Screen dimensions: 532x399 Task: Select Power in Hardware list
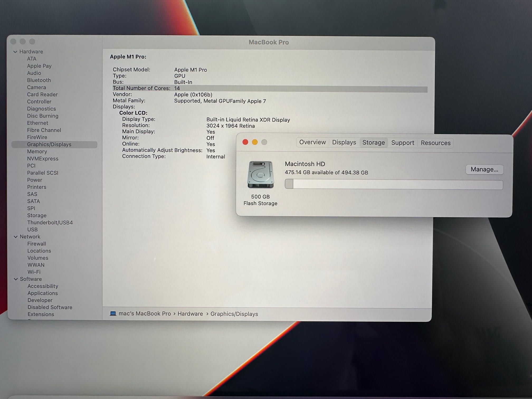tap(35, 180)
